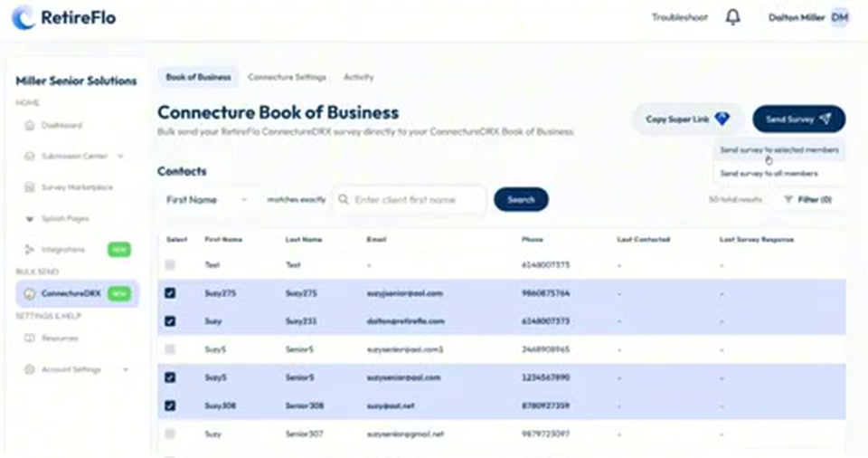The width and height of the screenshot is (868, 458).
Task: Uncheck the Suzy275 row checkbox
Action: [170, 292]
